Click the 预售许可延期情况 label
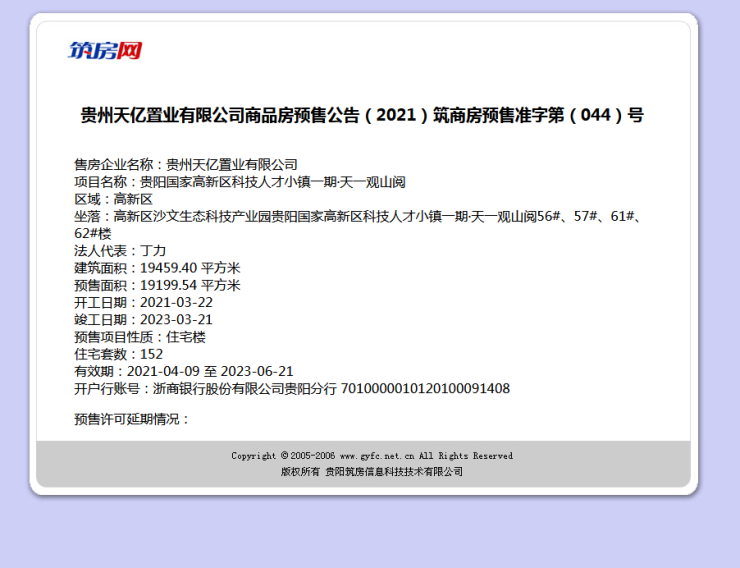The image size is (740, 568). (131, 419)
